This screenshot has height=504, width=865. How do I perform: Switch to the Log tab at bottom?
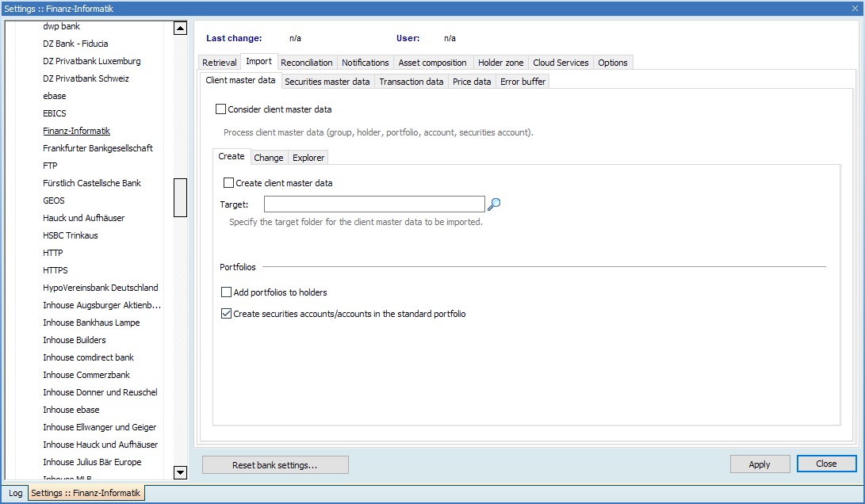pos(16,493)
